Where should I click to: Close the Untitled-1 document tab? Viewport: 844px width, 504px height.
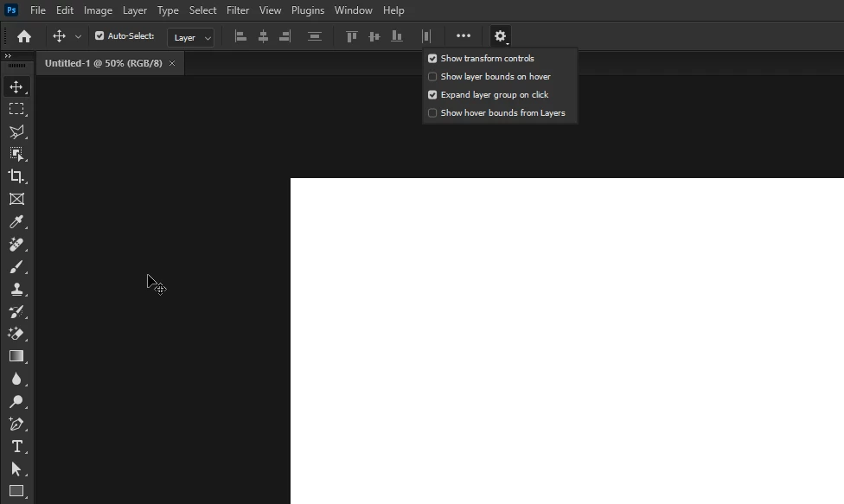click(172, 63)
